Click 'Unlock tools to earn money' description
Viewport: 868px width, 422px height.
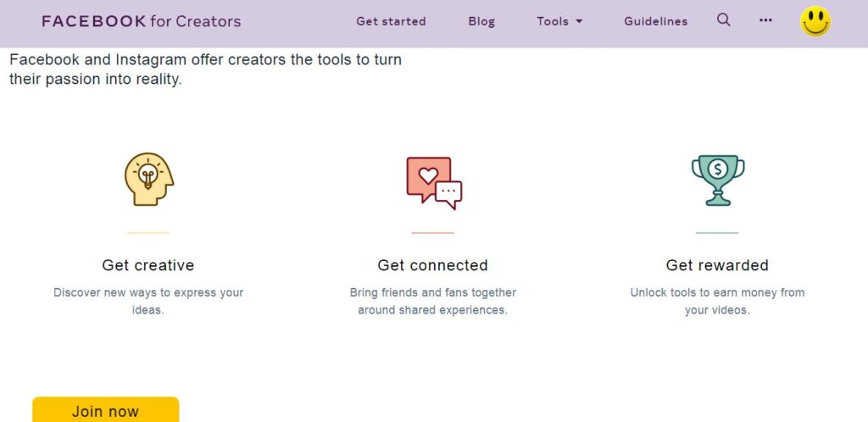click(x=717, y=302)
